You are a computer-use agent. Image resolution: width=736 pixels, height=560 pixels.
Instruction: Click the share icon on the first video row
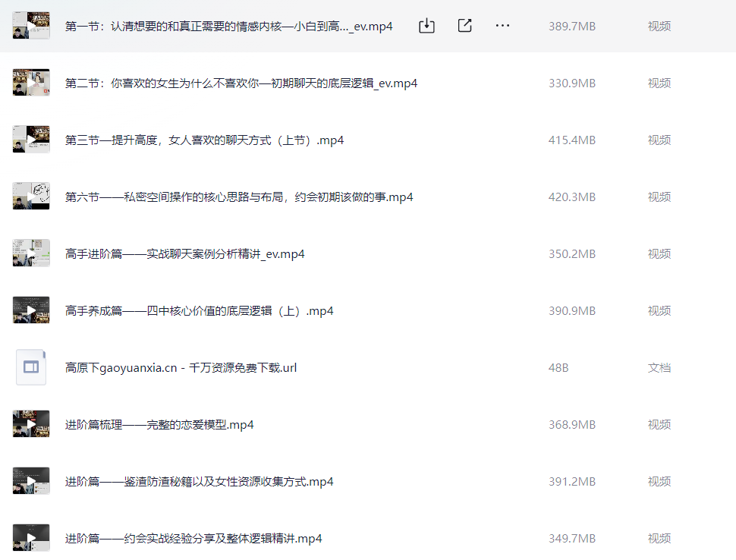(x=465, y=26)
